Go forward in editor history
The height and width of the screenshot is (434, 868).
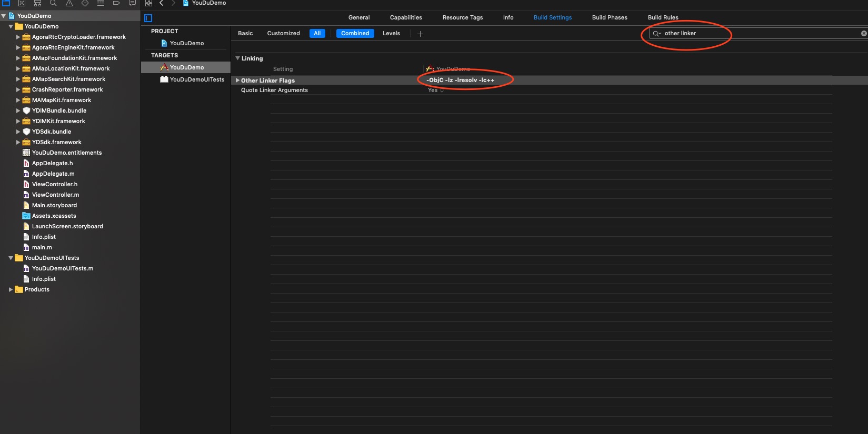(x=173, y=3)
